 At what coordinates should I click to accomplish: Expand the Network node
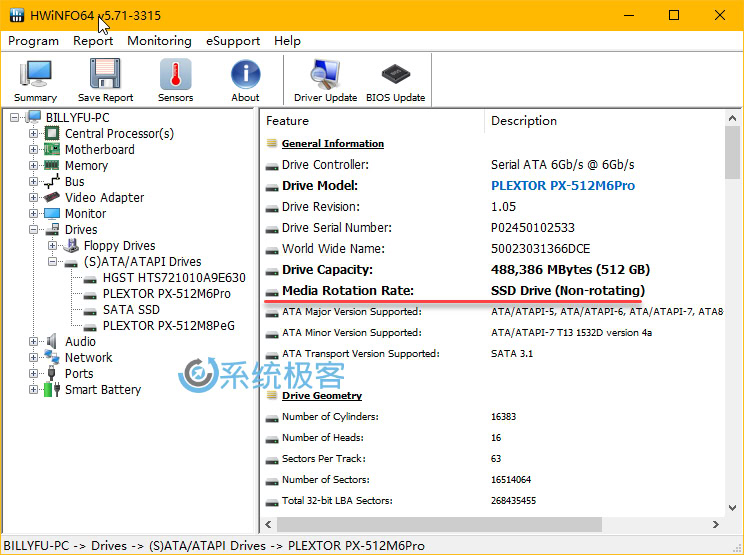click(33, 357)
